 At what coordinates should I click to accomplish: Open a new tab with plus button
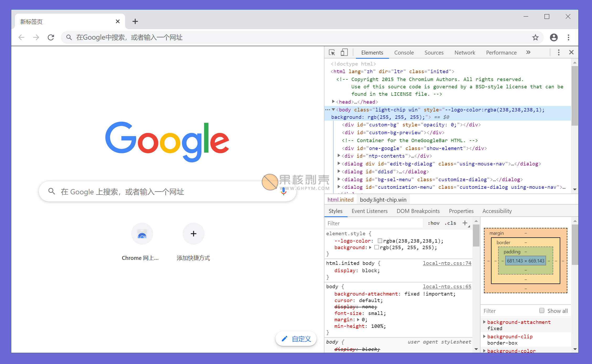135,21
